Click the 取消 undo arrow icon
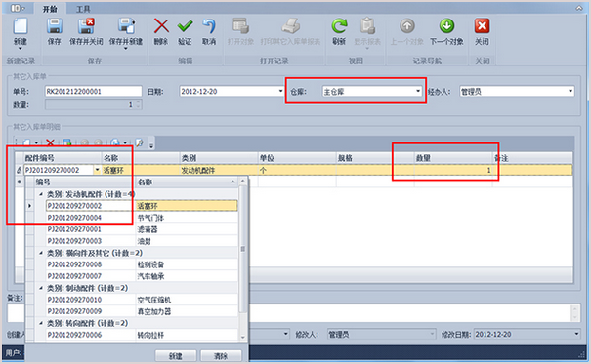Image resolution: width=591 pixels, height=364 pixels. click(x=209, y=26)
